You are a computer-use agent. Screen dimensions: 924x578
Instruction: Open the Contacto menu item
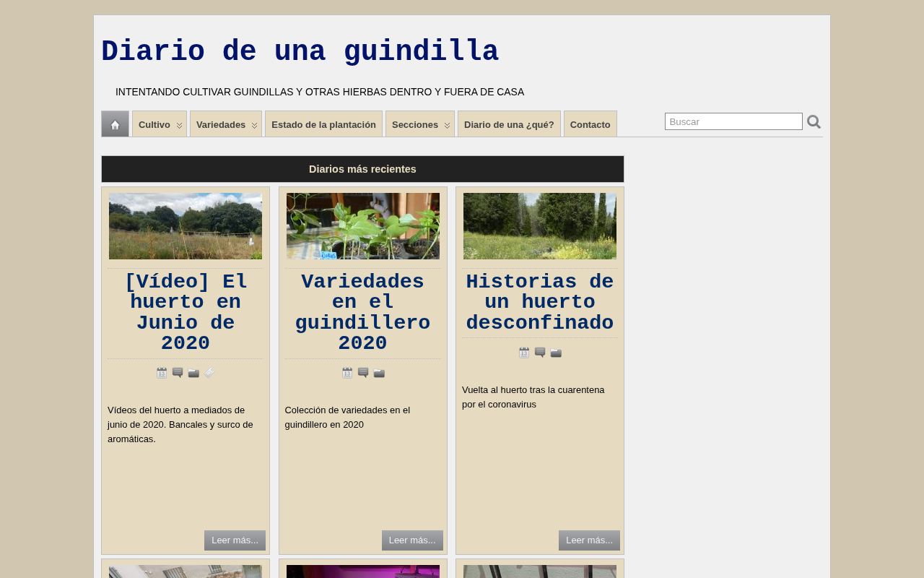[590, 124]
